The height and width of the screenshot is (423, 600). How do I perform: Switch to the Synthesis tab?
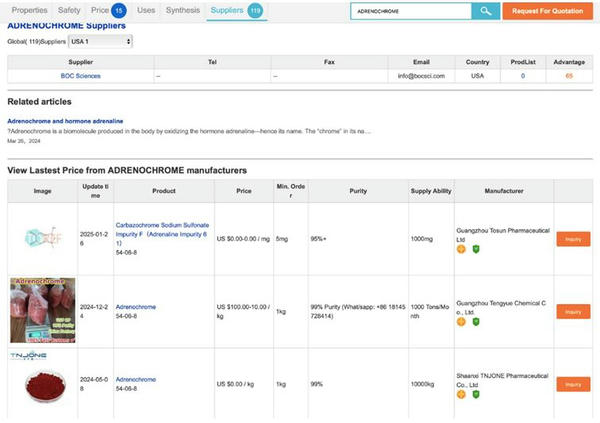(x=183, y=10)
